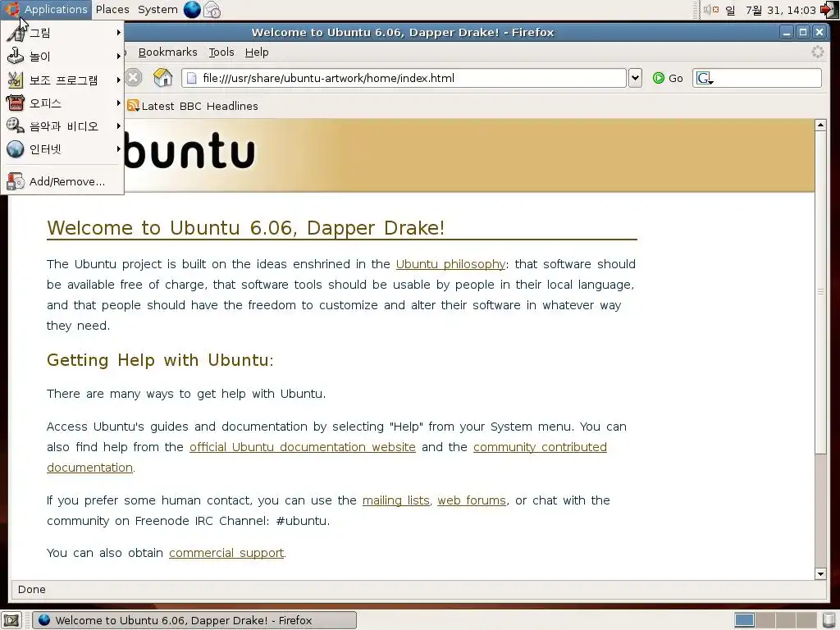Click the logout door icon

pos(829,9)
